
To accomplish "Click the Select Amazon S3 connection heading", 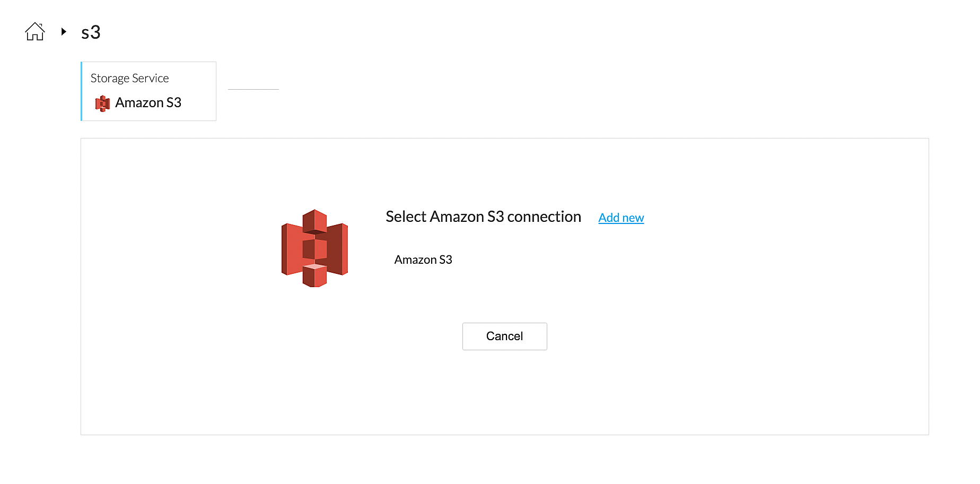I will click(483, 217).
